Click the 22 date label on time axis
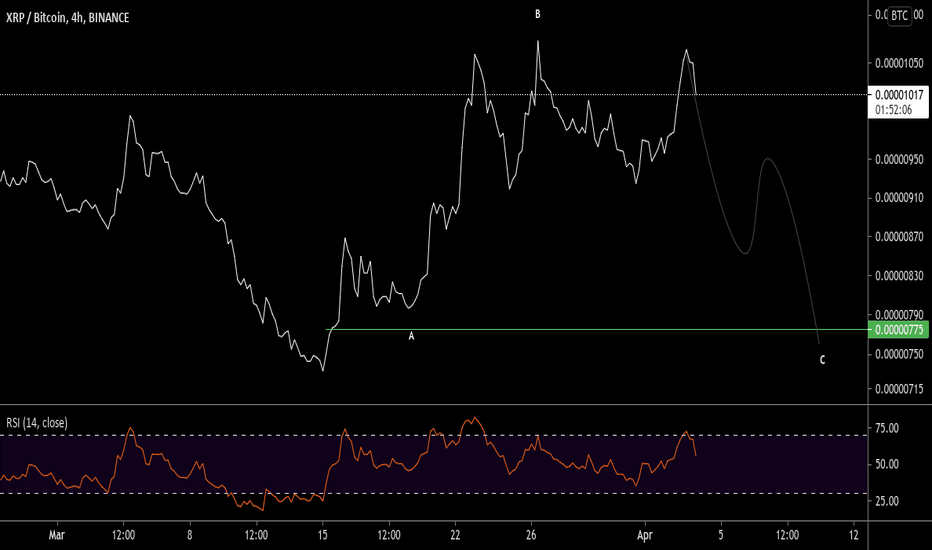 coord(455,535)
